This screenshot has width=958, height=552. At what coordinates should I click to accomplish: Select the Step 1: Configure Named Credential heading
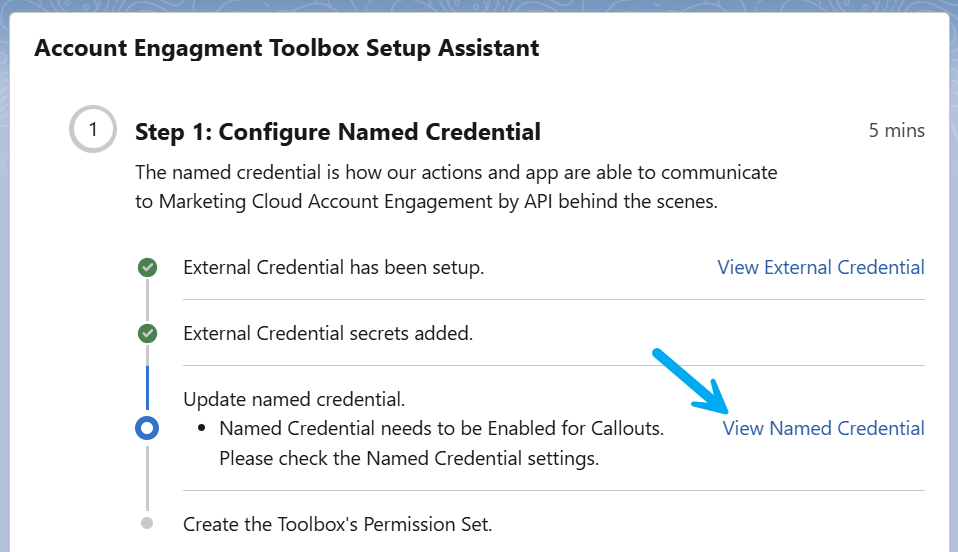coord(338,131)
